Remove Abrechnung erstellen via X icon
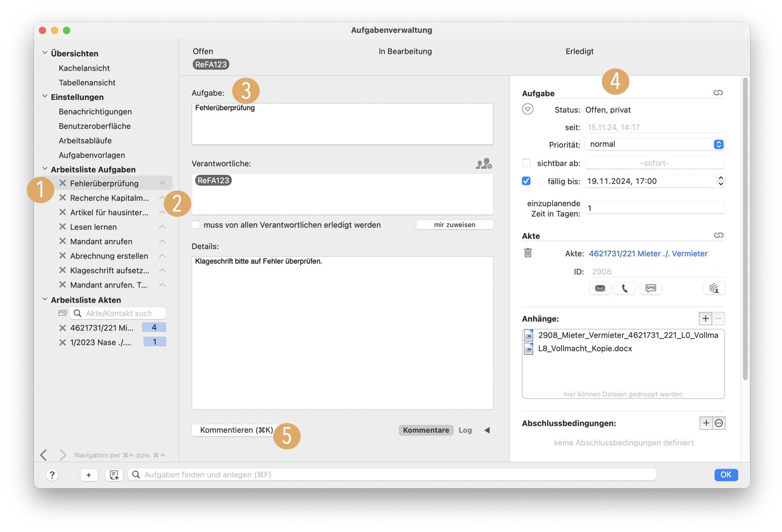782x532 pixels. click(63, 256)
